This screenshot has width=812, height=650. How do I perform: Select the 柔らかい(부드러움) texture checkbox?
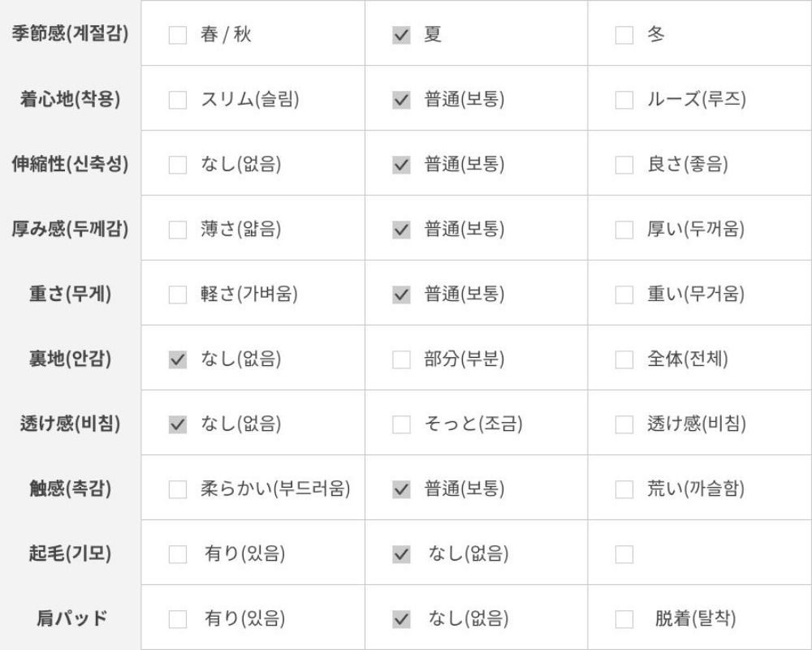click(x=177, y=490)
